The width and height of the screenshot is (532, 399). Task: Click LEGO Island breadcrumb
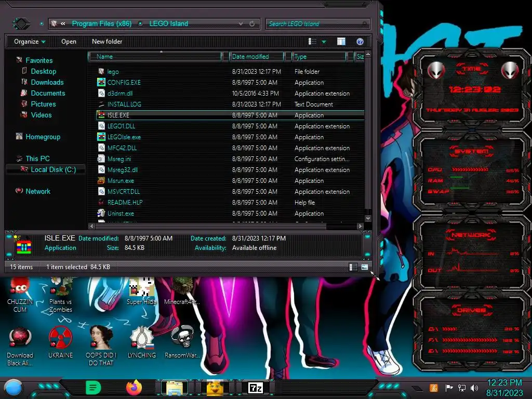169,23
